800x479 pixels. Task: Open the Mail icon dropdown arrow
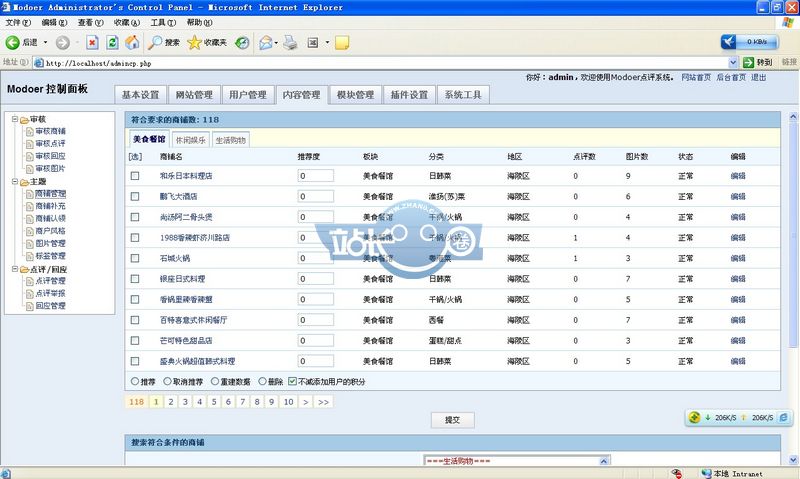click(276, 43)
